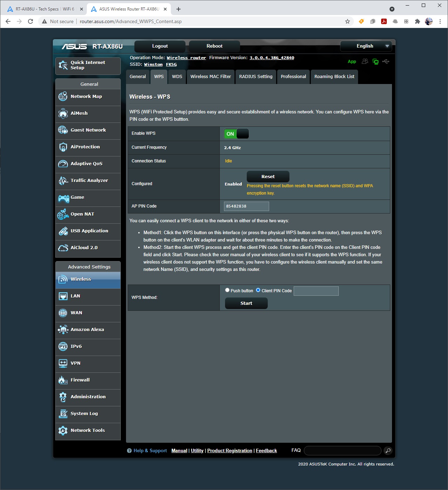Click the AiMesh sidebar icon
Screen dimensions: 448x490
pyautogui.click(x=63, y=113)
